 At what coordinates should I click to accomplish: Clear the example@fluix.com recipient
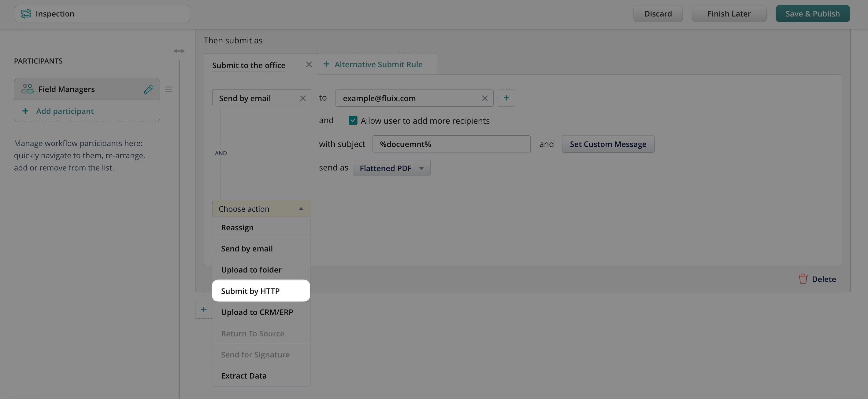pyautogui.click(x=484, y=98)
